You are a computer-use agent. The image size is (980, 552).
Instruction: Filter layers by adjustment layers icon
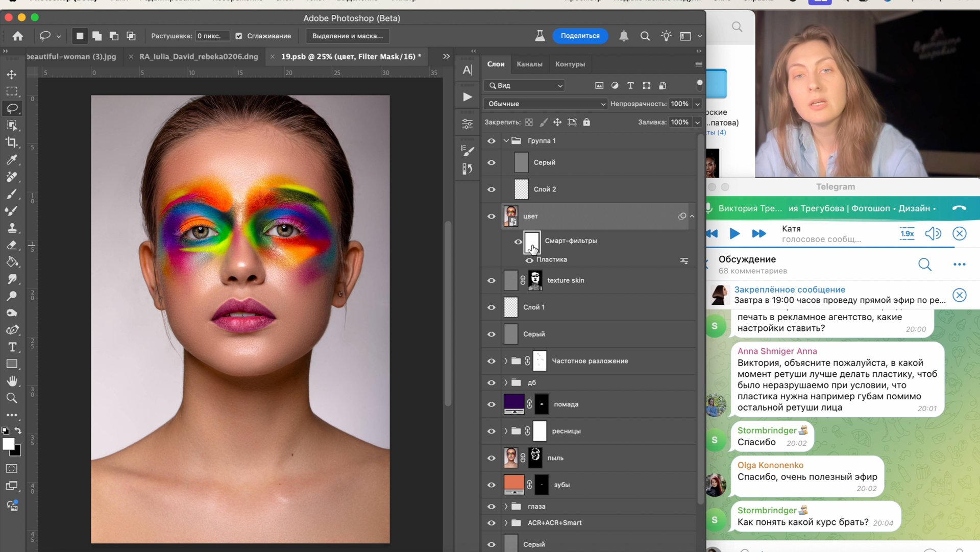pyautogui.click(x=615, y=86)
